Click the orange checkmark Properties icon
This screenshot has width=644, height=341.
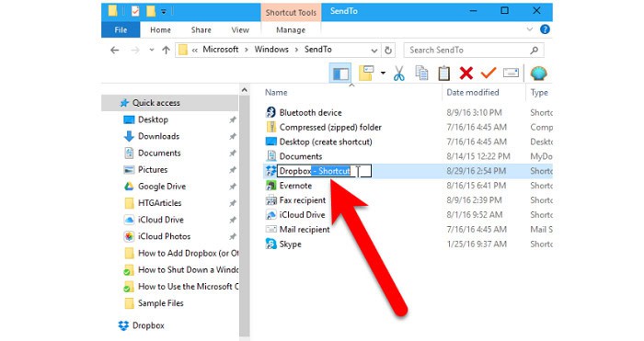(x=489, y=73)
